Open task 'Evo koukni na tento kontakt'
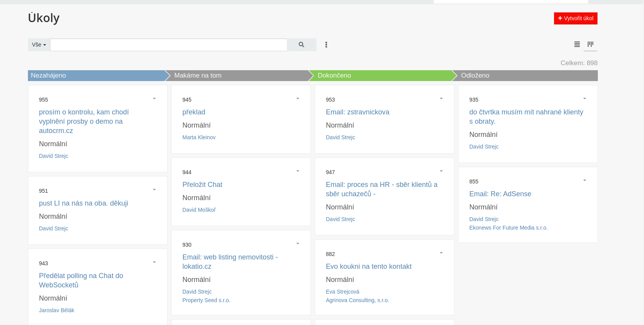The height and width of the screenshot is (325, 644). 369,266
